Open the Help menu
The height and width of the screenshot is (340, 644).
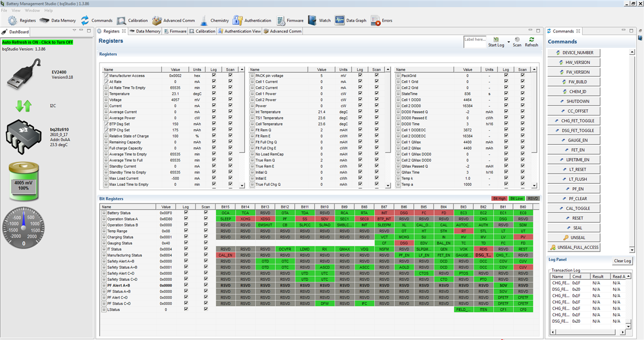point(49,10)
